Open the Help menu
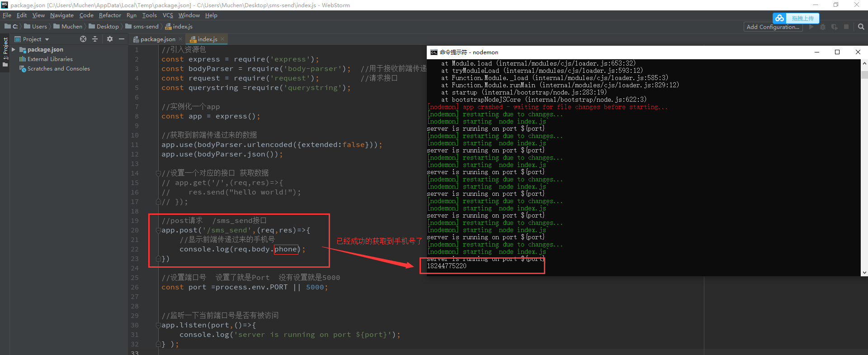The image size is (868, 355). (x=211, y=15)
